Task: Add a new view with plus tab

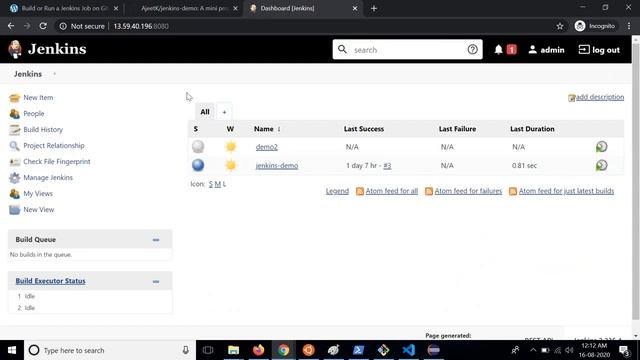Action: (224, 112)
